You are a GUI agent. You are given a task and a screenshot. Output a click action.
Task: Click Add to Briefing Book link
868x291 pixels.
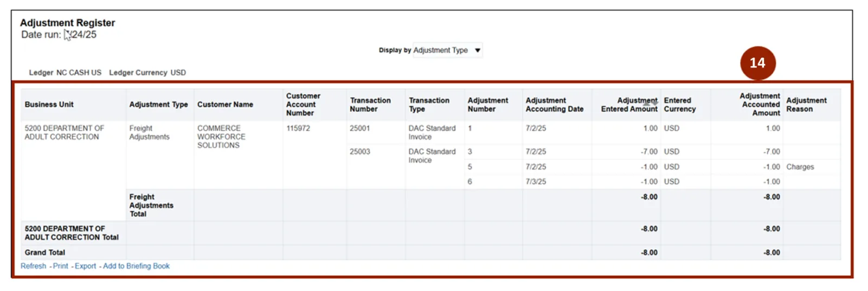[136, 266]
